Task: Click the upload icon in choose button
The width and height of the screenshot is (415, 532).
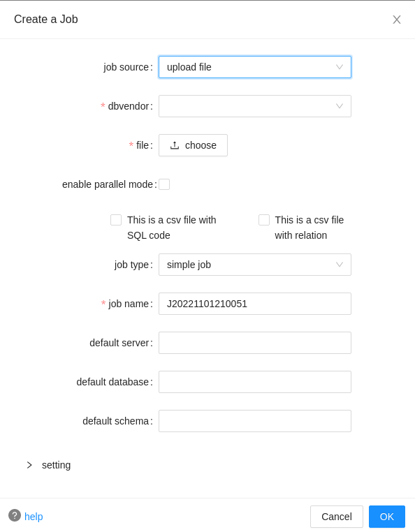Action: click(175, 145)
